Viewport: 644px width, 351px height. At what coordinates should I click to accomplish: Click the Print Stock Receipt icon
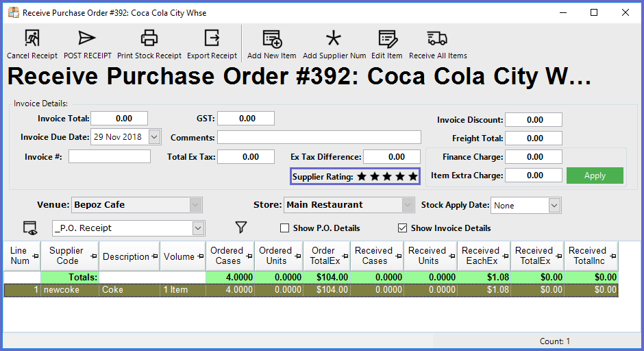[x=149, y=38]
